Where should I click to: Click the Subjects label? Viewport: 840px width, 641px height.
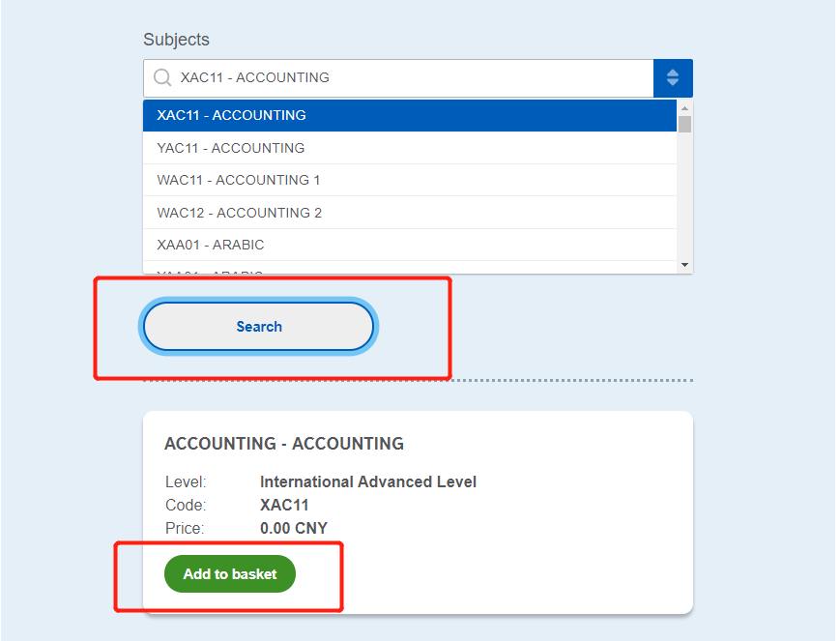[176, 40]
